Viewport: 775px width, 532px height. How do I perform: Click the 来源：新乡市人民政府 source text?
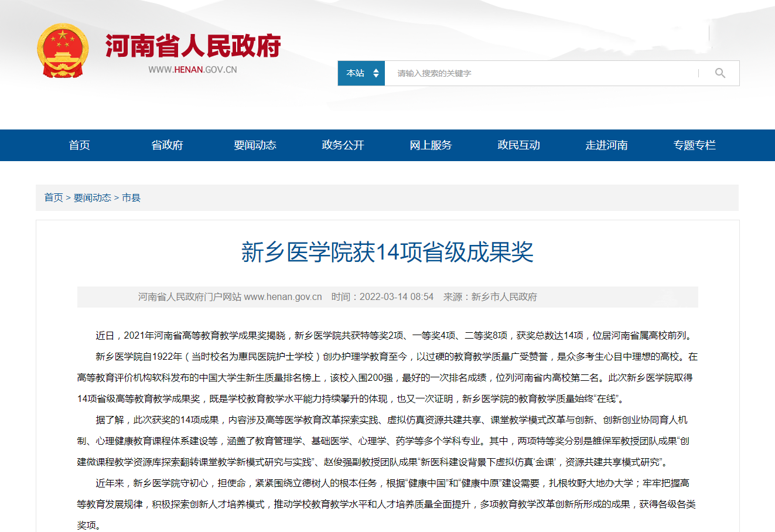[490, 297]
